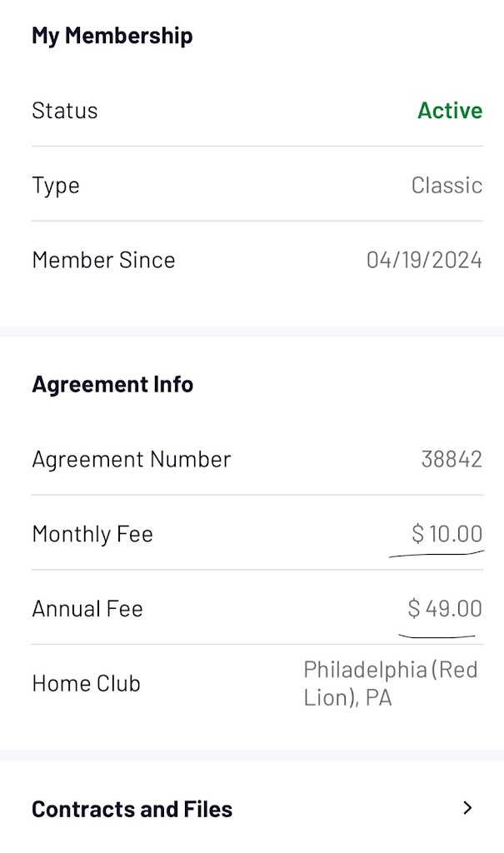Screen dimensions: 504x853
Task: Tap agreement number 38842
Action: [452, 459]
